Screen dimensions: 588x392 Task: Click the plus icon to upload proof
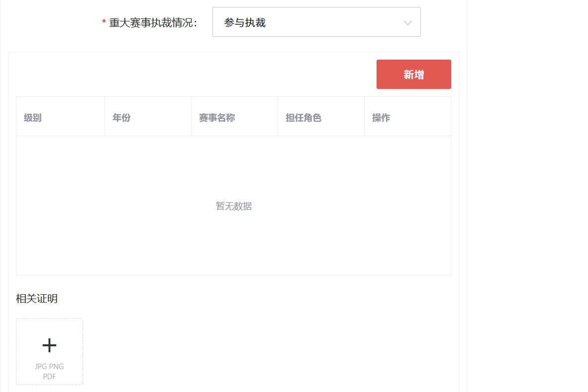49,345
